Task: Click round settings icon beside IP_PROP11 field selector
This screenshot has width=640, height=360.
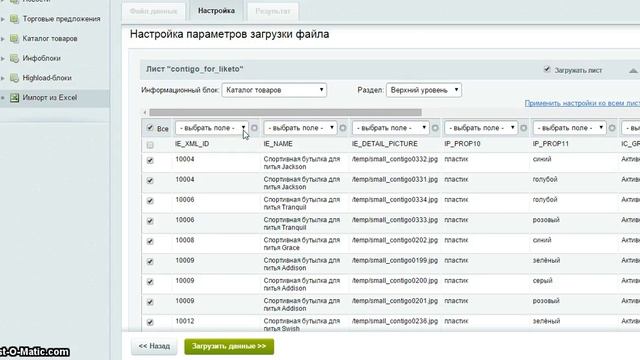Action: [612, 128]
